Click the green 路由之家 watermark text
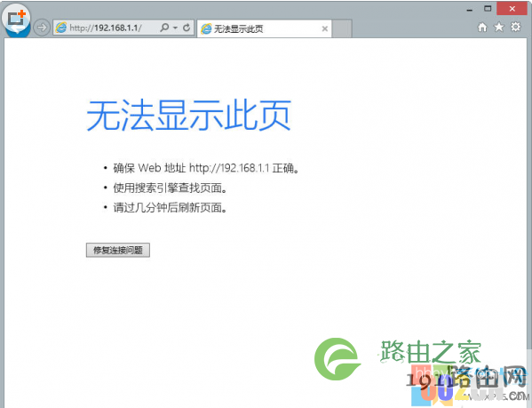 coord(430,352)
